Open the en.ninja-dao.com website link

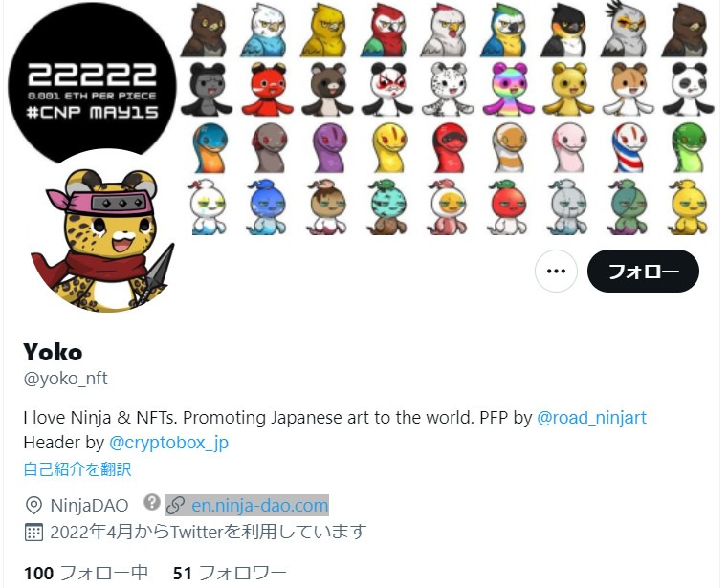click(x=260, y=505)
